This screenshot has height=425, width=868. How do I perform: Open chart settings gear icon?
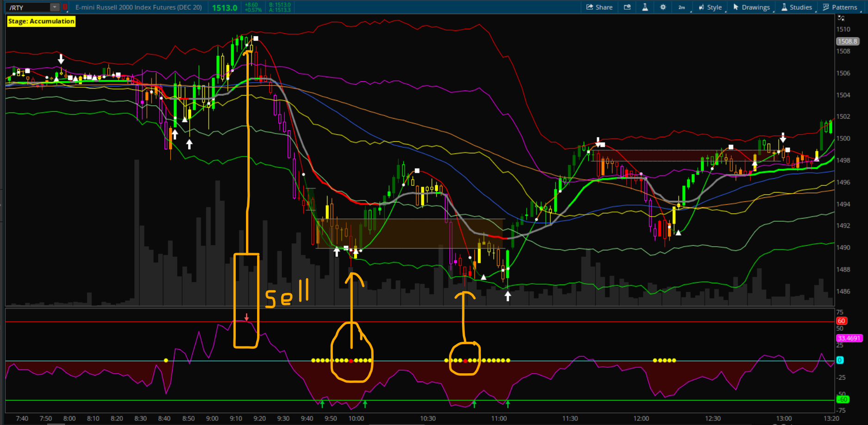pos(663,7)
